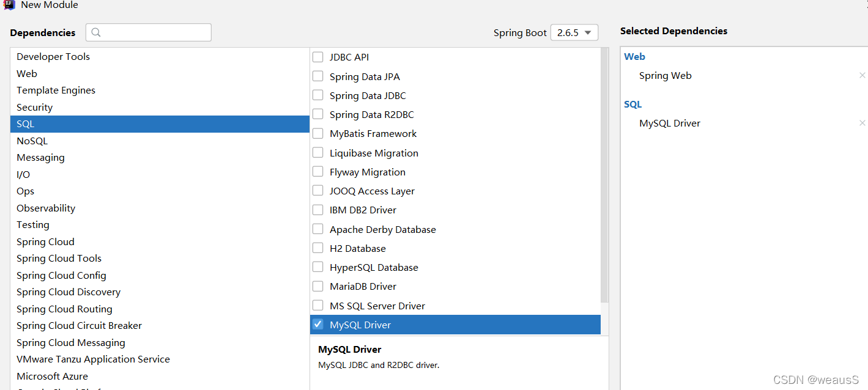Open the Spring Boot version dropdown
The image size is (868, 390).
pyautogui.click(x=574, y=32)
